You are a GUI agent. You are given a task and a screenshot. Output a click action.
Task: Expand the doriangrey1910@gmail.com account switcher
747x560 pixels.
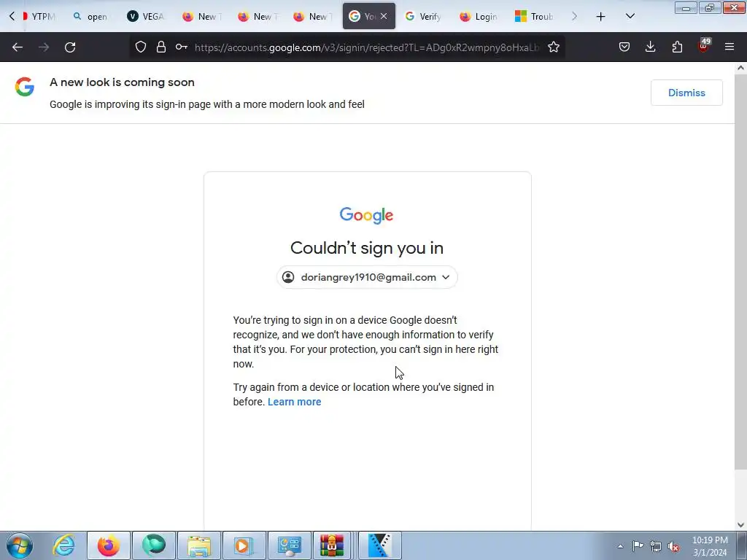click(x=367, y=277)
